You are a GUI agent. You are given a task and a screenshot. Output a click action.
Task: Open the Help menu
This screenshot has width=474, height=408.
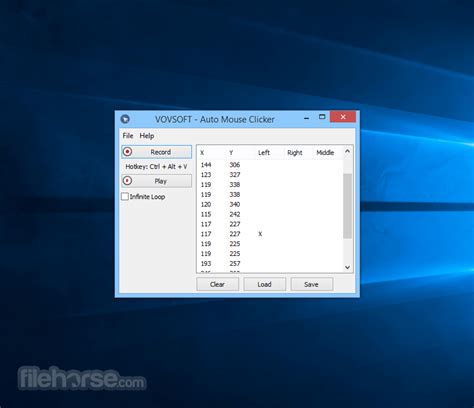(147, 136)
